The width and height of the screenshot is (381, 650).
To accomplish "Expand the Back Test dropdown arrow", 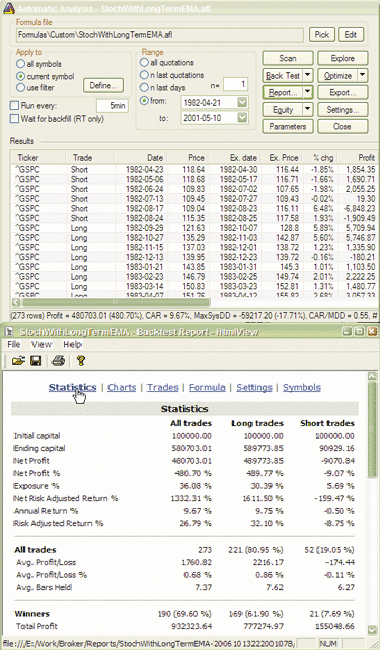I will point(308,75).
